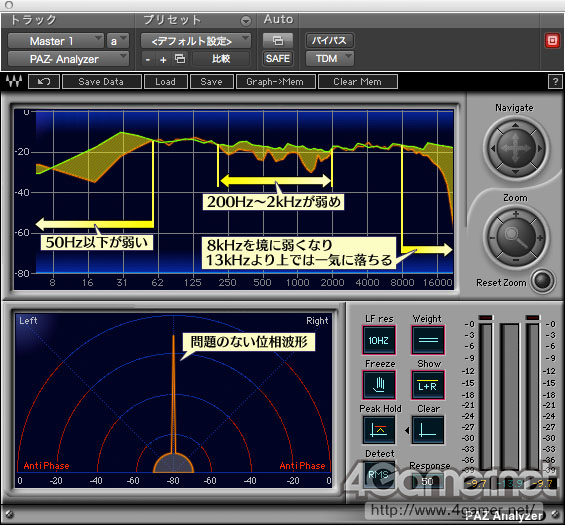Image resolution: width=565 pixels, height=525 pixels.
Task: Click the Graph->Mem toolbar button
Action: (x=276, y=82)
